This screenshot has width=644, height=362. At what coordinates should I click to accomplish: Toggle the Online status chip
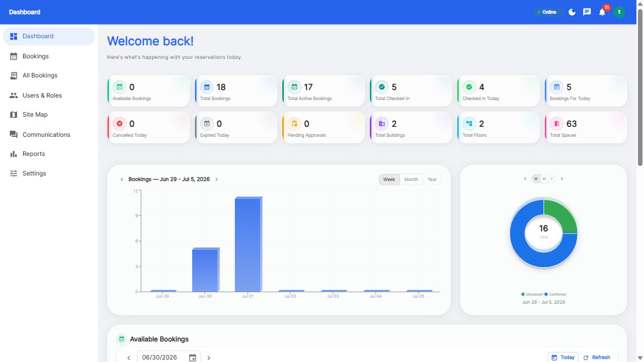click(x=549, y=12)
